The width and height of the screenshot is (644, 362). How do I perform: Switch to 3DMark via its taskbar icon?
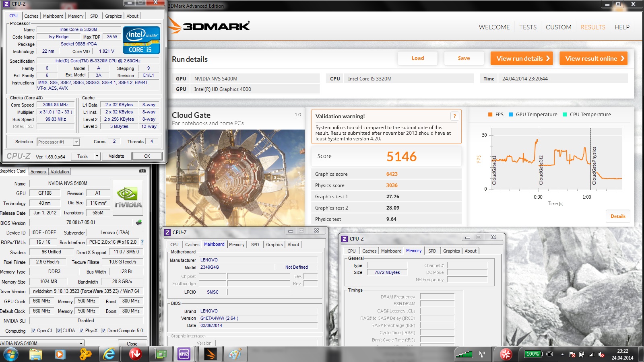tap(210, 354)
